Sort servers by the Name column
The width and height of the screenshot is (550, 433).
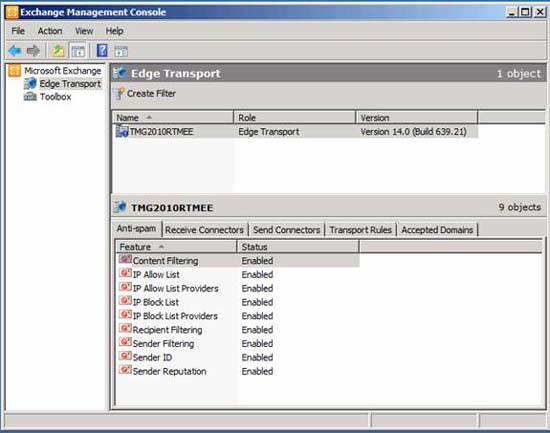point(173,118)
